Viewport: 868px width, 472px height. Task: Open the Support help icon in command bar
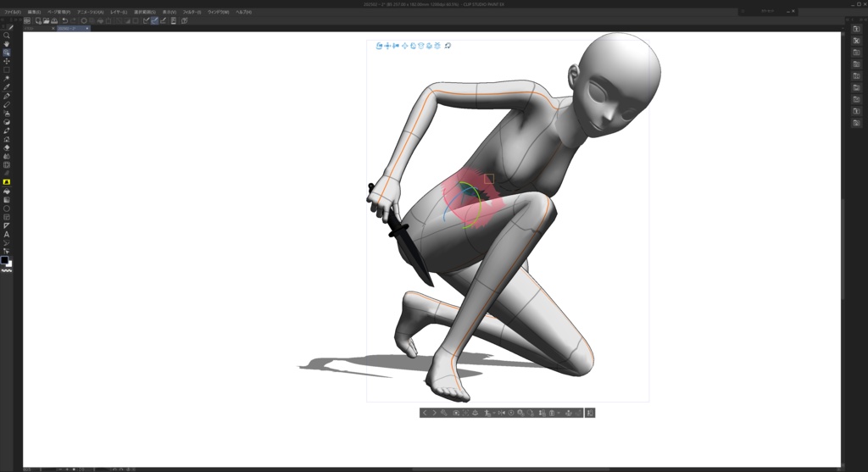tap(184, 20)
